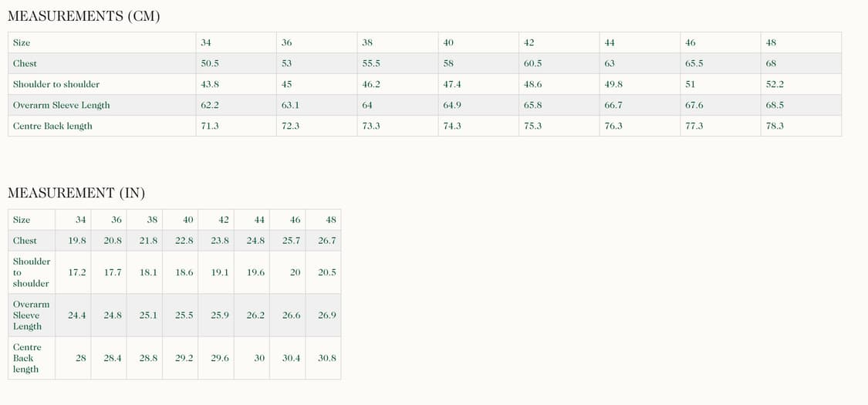Screen dimensions: 868x405
Task: Select the Centre Back length label in inches table
Action: 27,358
